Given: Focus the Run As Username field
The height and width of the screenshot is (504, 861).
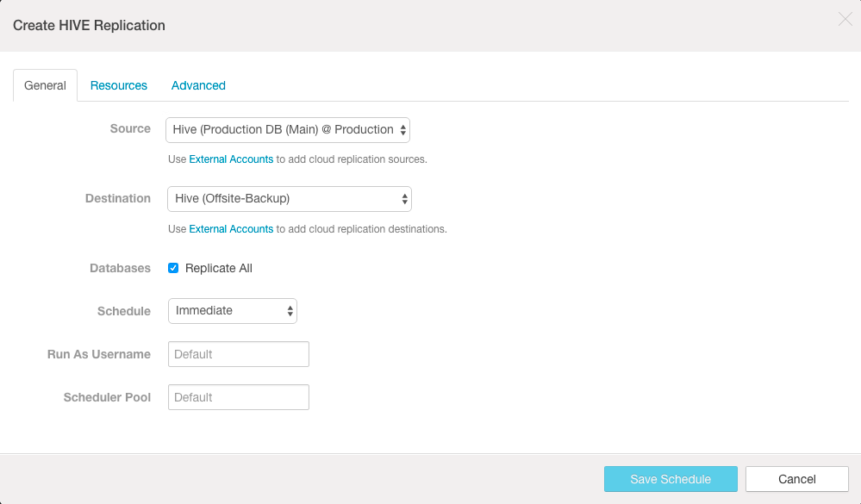Looking at the screenshot, I should pos(239,354).
